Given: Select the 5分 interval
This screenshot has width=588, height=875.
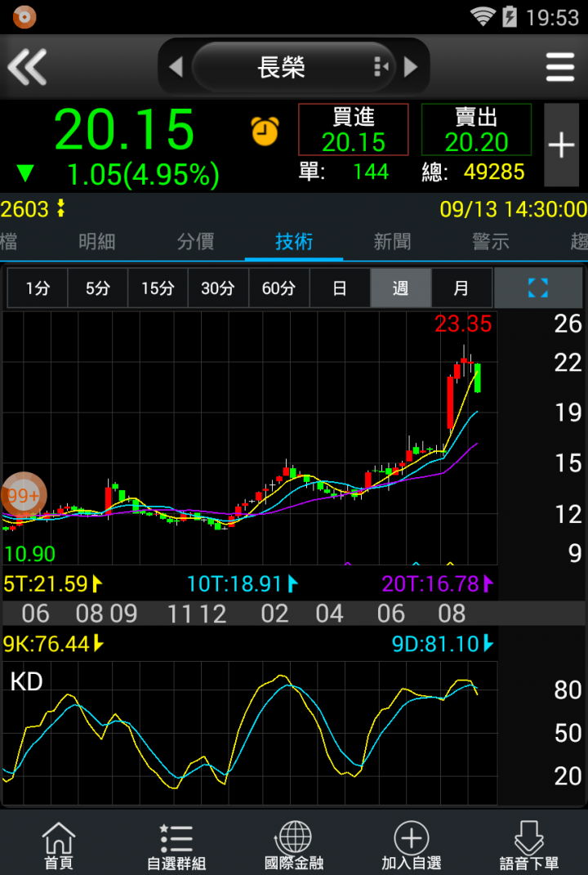Looking at the screenshot, I should click(98, 288).
